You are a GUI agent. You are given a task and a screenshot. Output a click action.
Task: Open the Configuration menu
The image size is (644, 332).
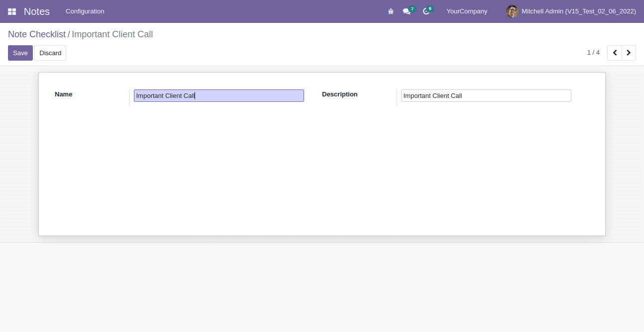pos(85,11)
